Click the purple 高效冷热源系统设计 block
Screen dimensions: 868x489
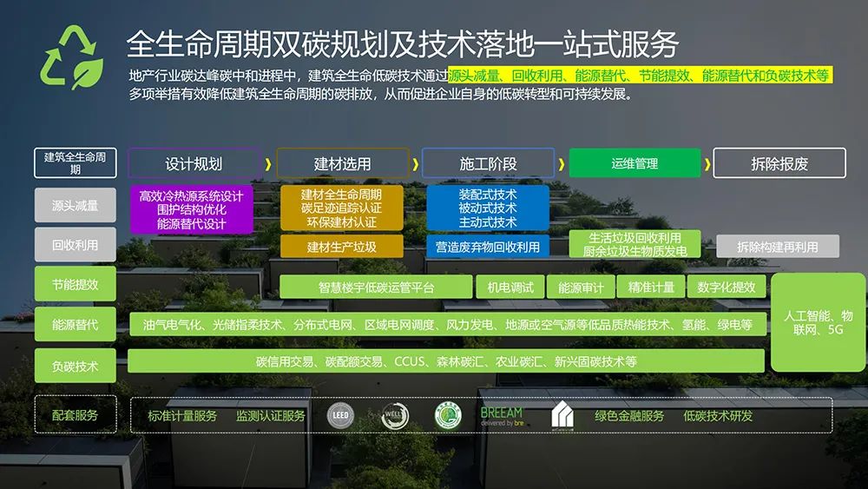tap(191, 209)
